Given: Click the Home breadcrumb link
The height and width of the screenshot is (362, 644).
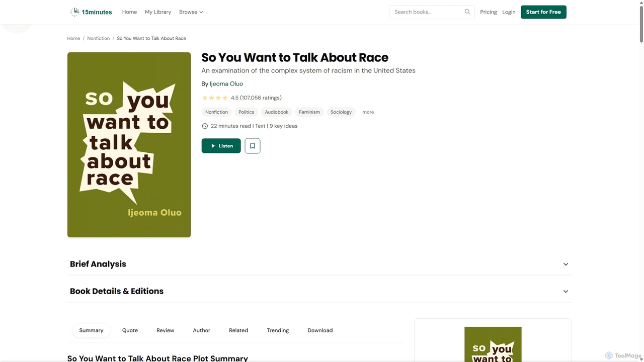Looking at the screenshot, I should click(x=73, y=38).
